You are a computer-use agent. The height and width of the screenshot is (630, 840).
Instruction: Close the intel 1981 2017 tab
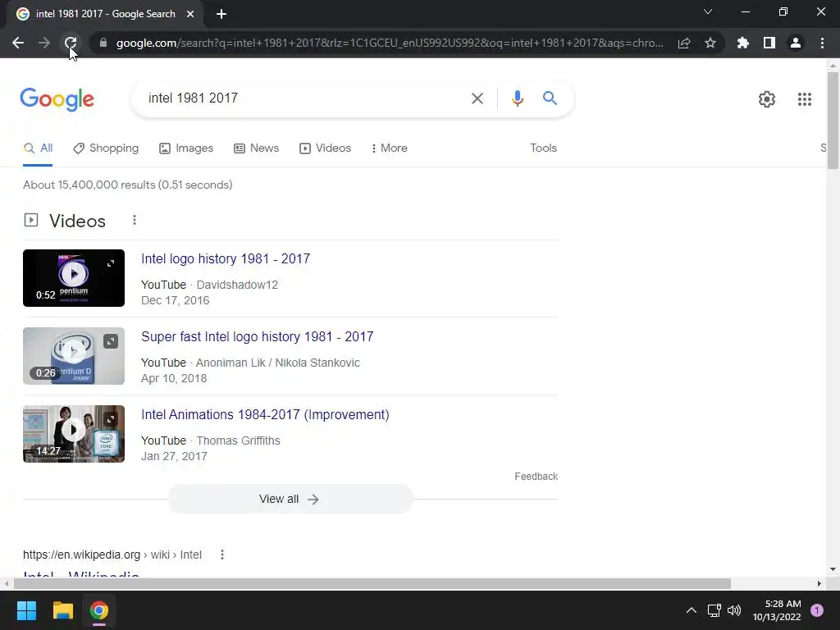(190, 14)
